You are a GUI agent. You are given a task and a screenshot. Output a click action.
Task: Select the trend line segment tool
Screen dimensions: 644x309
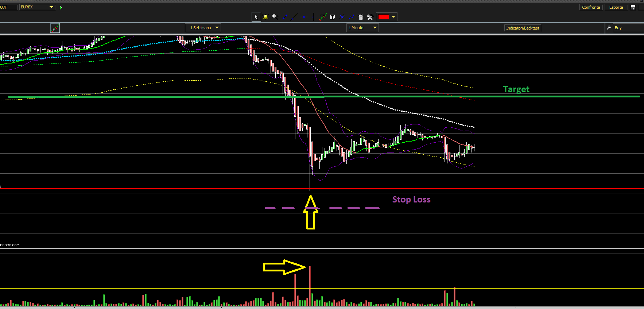[285, 17]
